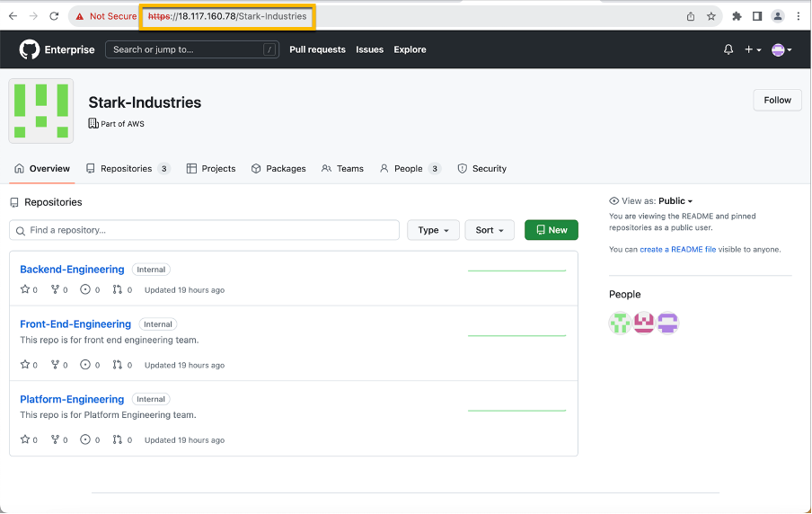The image size is (812, 514).
Task: Click the star count of Front-End-Engineering
Action: [x=29, y=365]
